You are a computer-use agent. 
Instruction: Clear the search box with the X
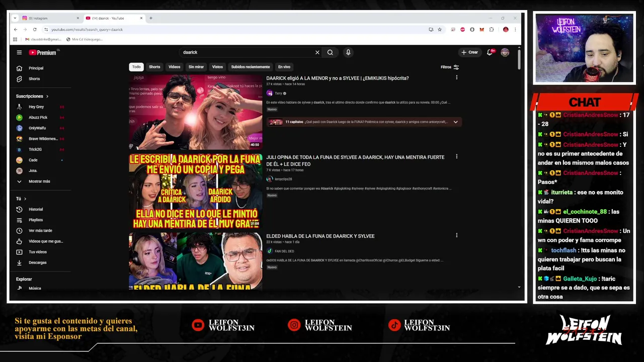coord(317,52)
